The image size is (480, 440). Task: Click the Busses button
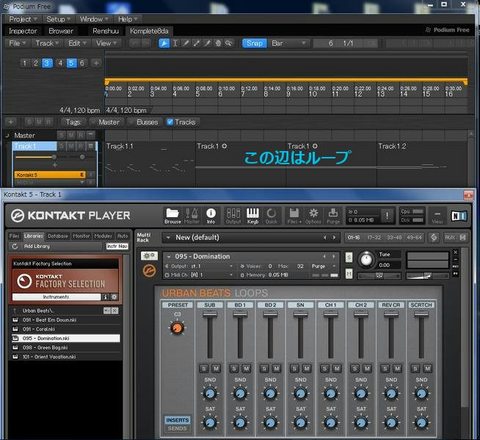(x=147, y=122)
